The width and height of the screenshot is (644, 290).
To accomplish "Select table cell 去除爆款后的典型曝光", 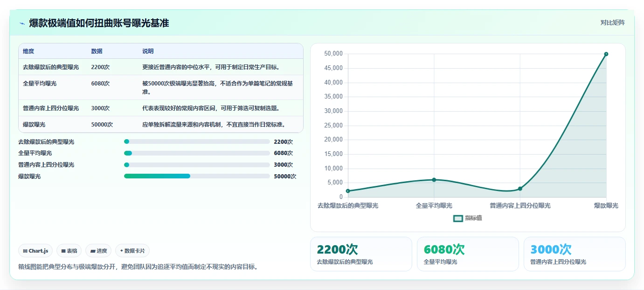I will [51, 67].
